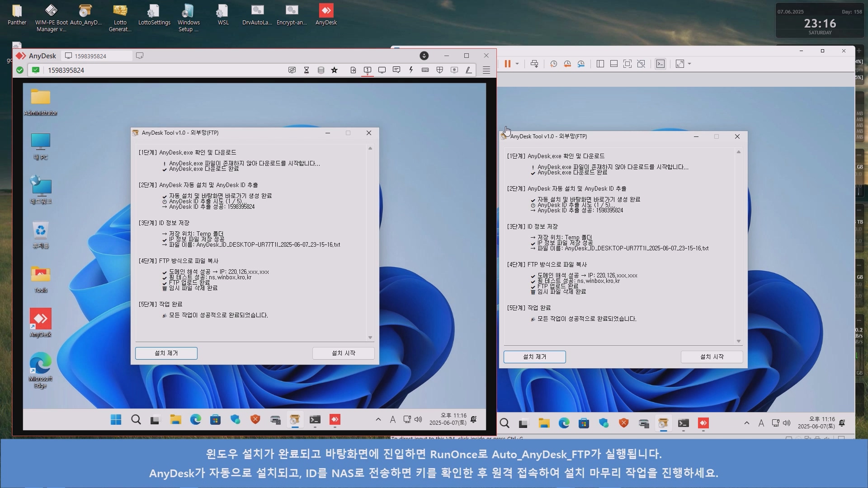Image resolution: width=868 pixels, height=488 pixels.
Task: Open the AnyDesk file transfer icon
Action: tap(353, 70)
